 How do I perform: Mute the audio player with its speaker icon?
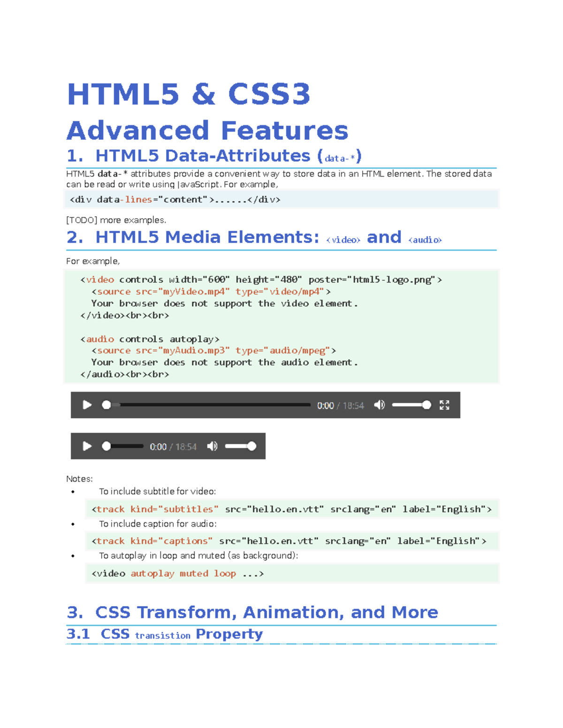click(212, 446)
